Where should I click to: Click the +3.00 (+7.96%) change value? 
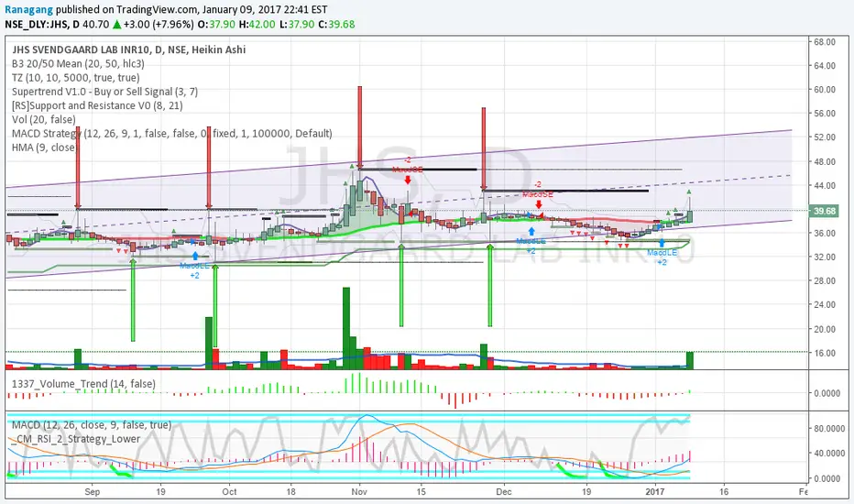[158, 25]
